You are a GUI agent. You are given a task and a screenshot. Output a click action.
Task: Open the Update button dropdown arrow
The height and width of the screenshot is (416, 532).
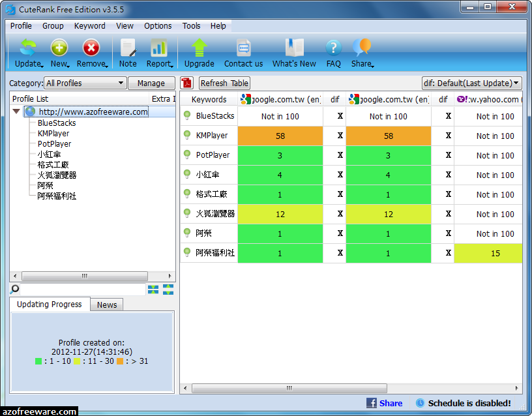pos(42,67)
